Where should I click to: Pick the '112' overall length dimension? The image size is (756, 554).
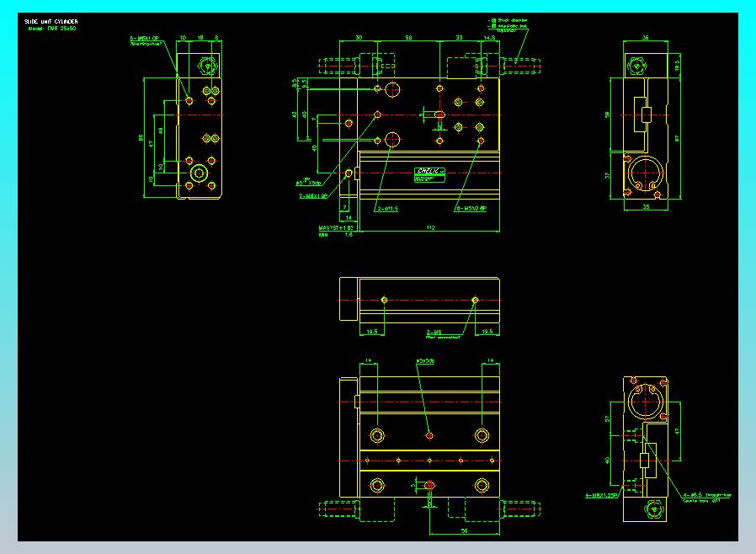[430, 227]
